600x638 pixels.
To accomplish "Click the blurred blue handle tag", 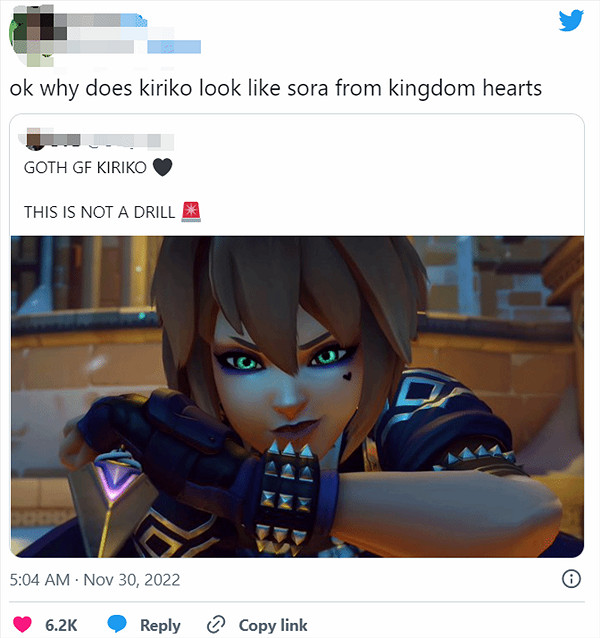I will (174, 46).
